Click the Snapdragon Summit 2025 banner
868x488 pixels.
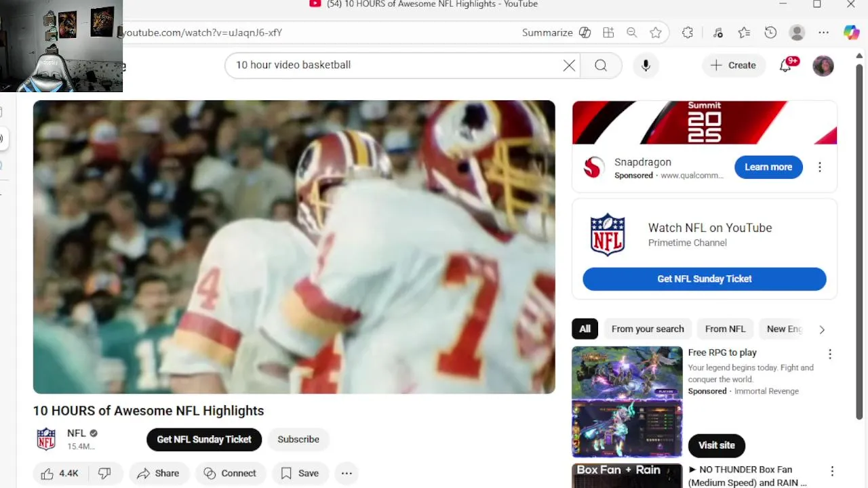pos(705,123)
